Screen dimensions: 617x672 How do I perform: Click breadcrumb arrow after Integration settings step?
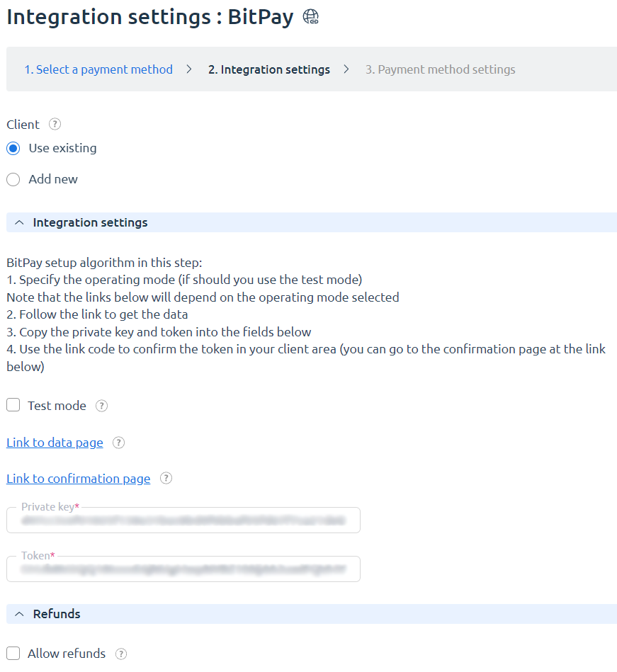tap(346, 69)
